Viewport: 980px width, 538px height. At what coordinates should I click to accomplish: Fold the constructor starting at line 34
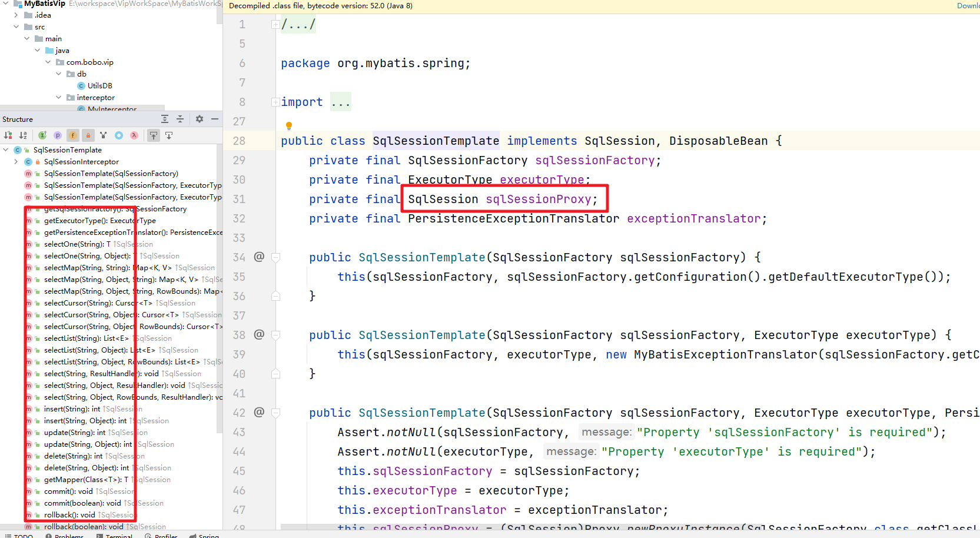point(275,257)
